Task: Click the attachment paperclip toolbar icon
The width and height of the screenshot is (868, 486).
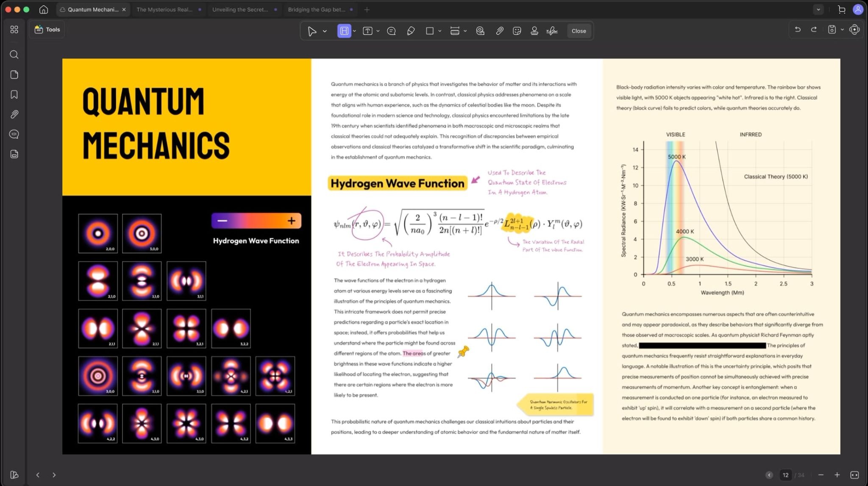Action: [500, 31]
